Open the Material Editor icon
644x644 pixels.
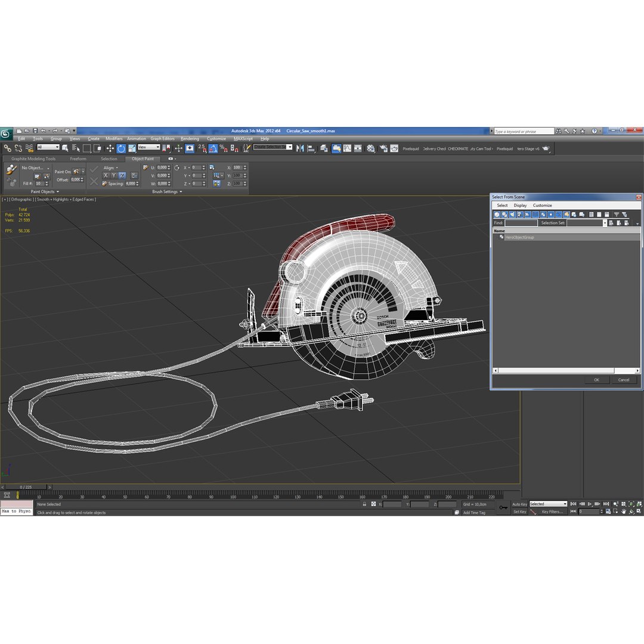pyautogui.click(x=371, y=148)
